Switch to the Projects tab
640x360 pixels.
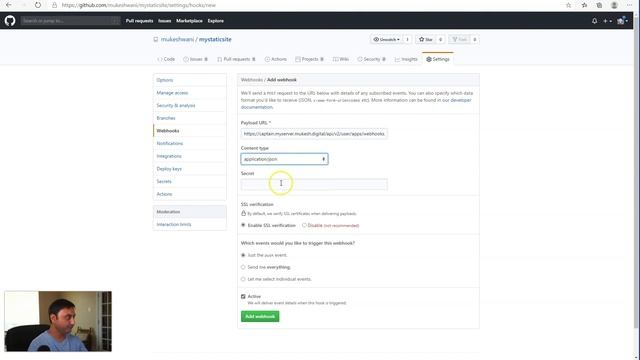click(309, 59)
